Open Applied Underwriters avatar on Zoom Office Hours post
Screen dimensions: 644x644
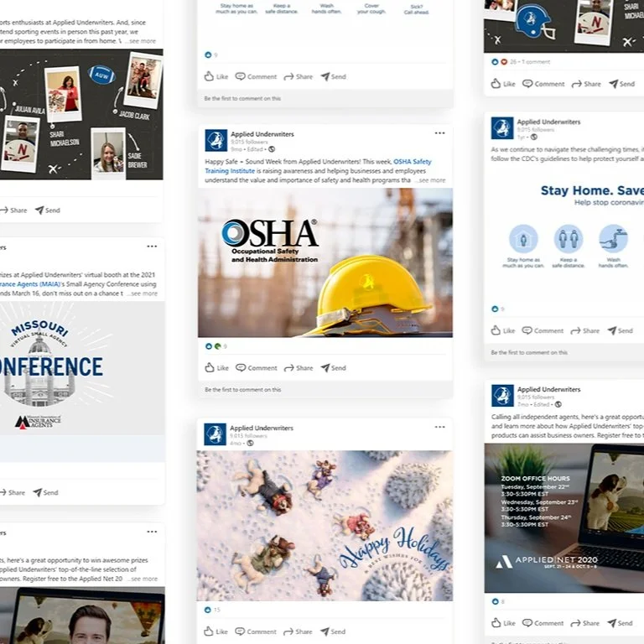tap(502, 396)
